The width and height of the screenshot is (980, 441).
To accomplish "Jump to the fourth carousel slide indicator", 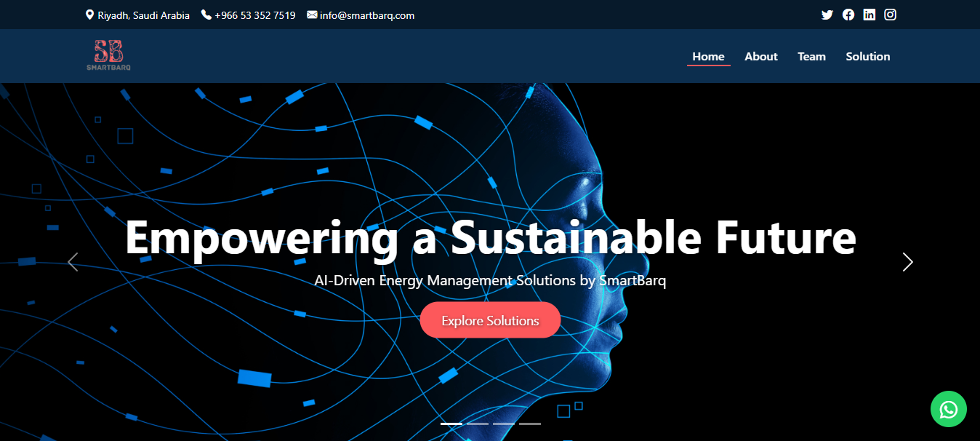I will 530,424.
